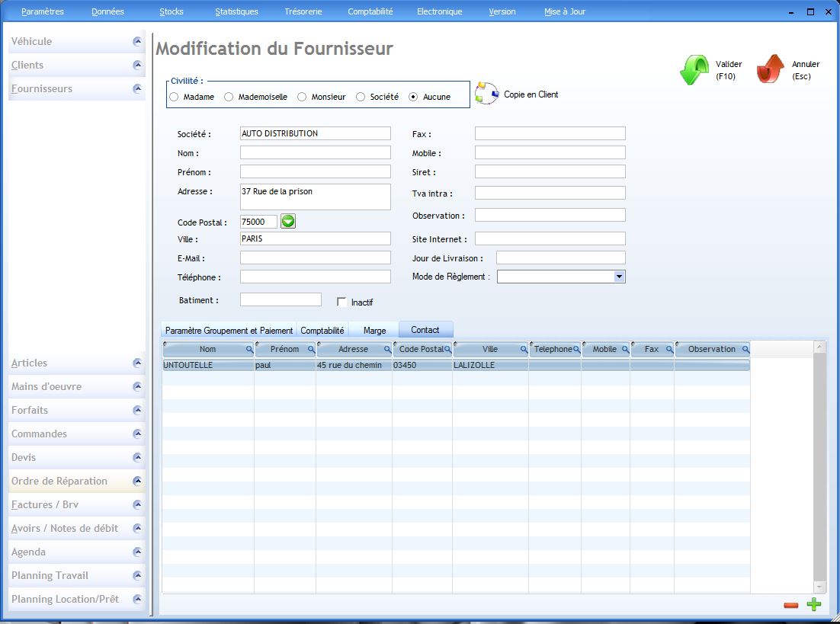Expand the Mains d'oeuvre sidebar section
840x624 pixels.
point(137,386)
